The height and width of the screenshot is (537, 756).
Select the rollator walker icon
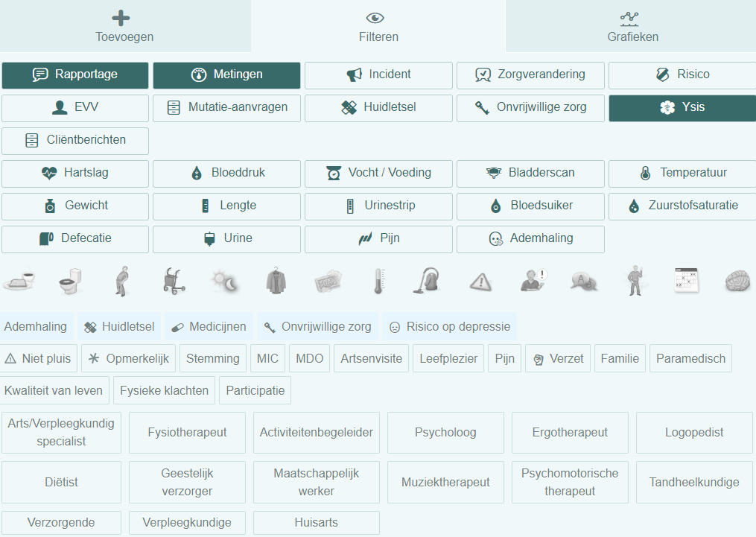click(x=174, y=282)
